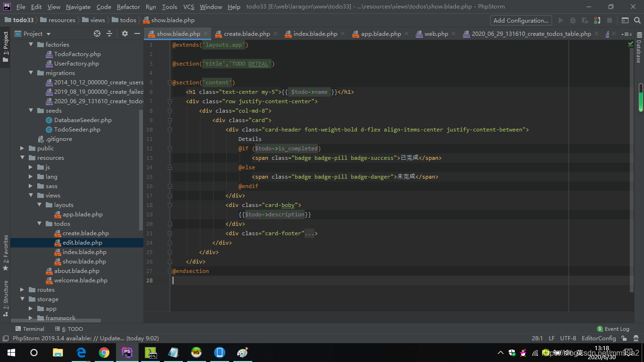This screenshot has height=362, width=644.
Task: Open the File menu
Action: (x=21, y=7)
